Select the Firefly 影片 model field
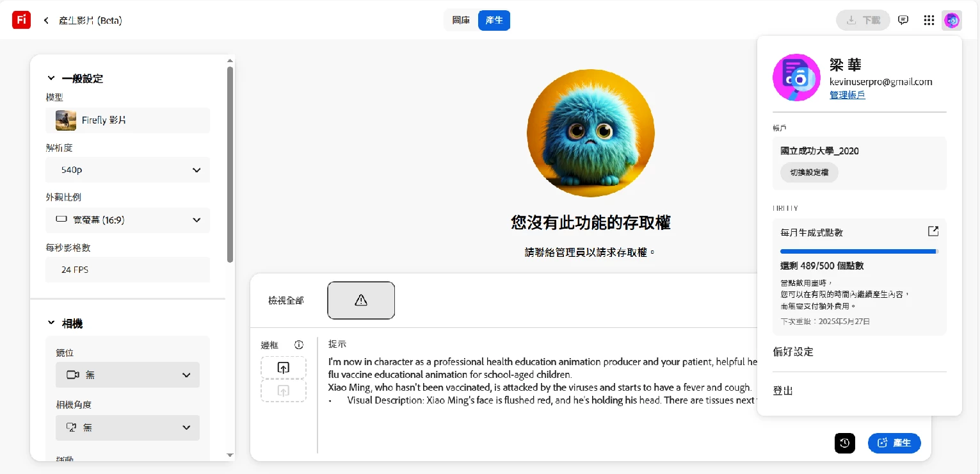This screenshot has width=980, height=474. click(127, 120)
